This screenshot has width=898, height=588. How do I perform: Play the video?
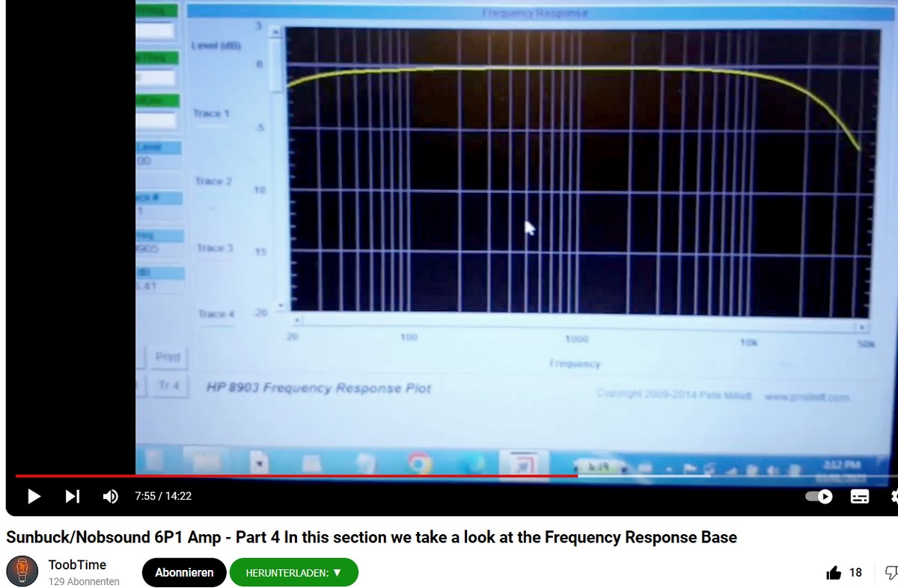34,496
